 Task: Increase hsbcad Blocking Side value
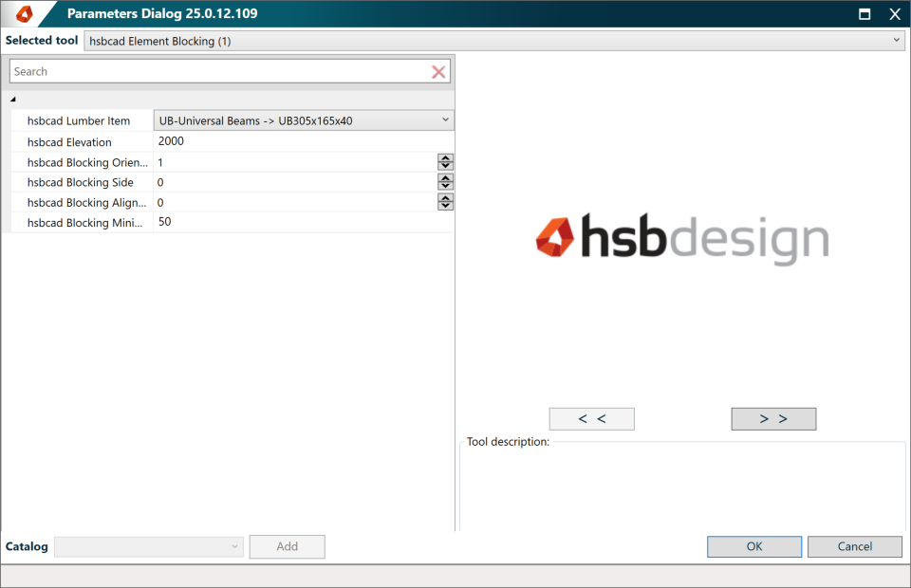(446, 178)
